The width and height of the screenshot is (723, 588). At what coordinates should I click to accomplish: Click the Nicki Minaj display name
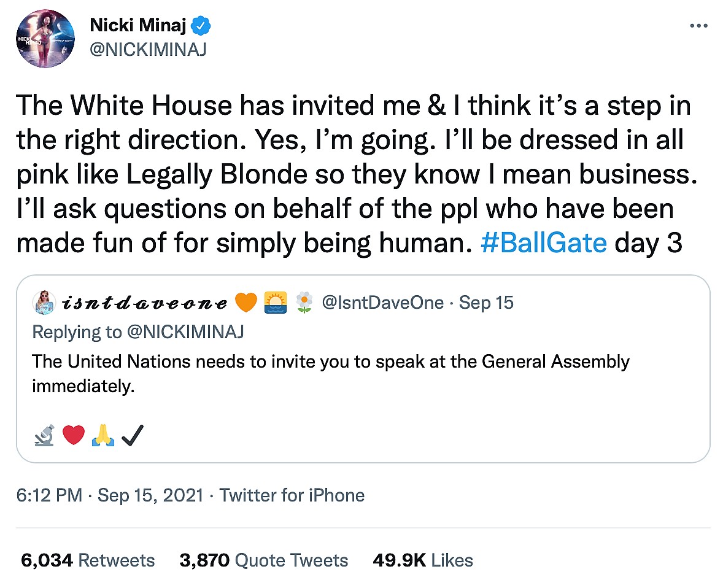click(141, 26)
